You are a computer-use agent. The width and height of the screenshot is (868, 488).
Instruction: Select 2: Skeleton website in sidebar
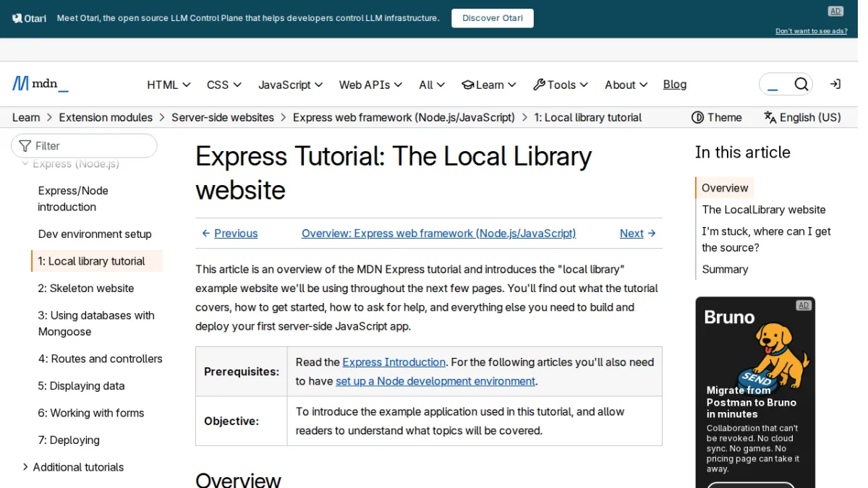point(86,288)
